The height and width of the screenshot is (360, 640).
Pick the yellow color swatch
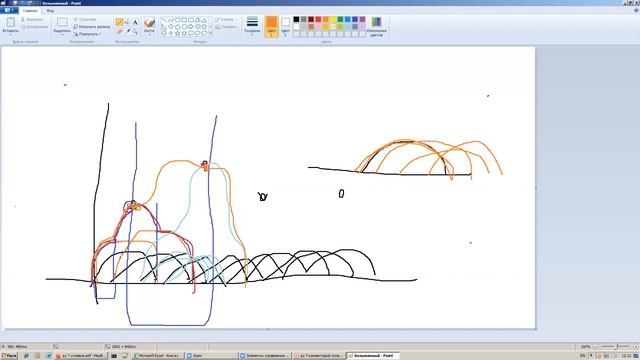coord(333,19)
